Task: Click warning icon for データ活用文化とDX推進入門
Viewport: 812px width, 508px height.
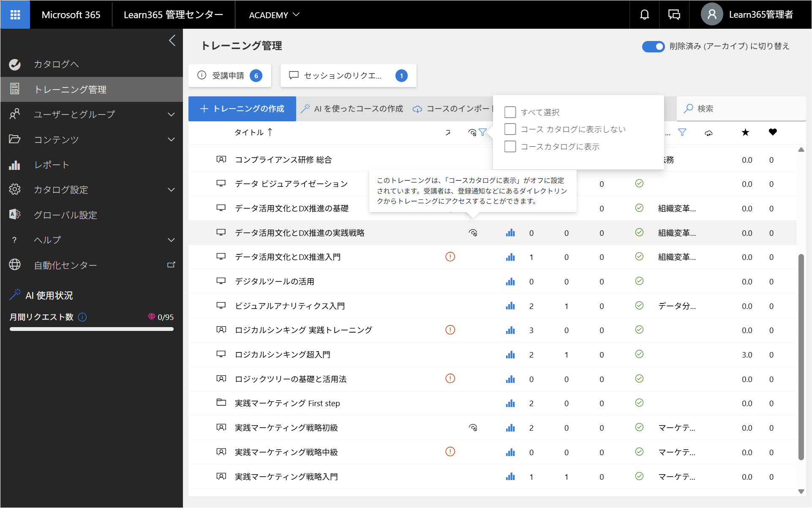Action: 450,257
